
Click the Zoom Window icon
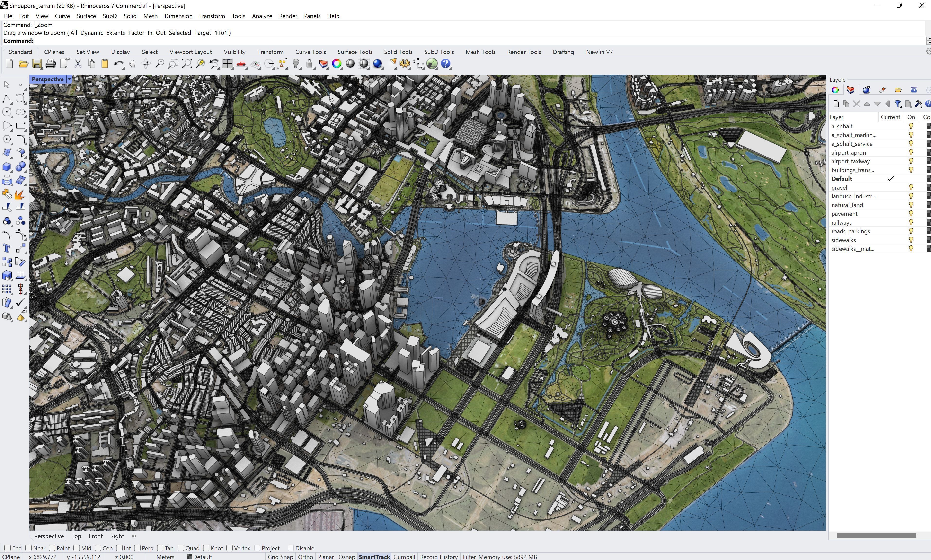click(x=173, y=64)
